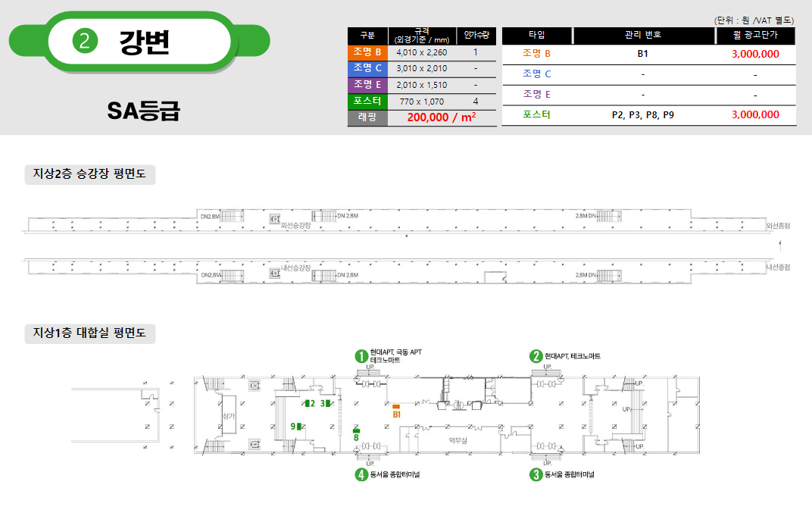812x513 pixels.
Task: Select the 4,010 x 2,260 dimension
Action: [x=422, y=52]
